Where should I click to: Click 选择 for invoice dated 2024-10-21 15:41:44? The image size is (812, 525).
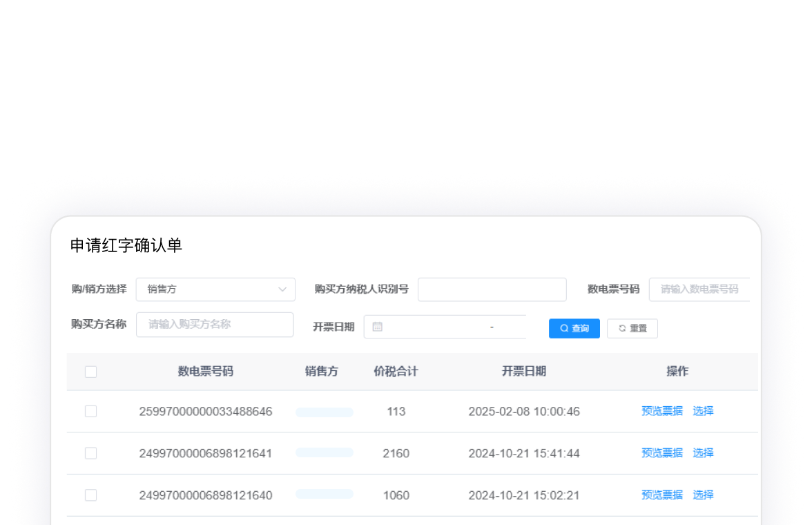pyautogui.click(x=703, y=453)
